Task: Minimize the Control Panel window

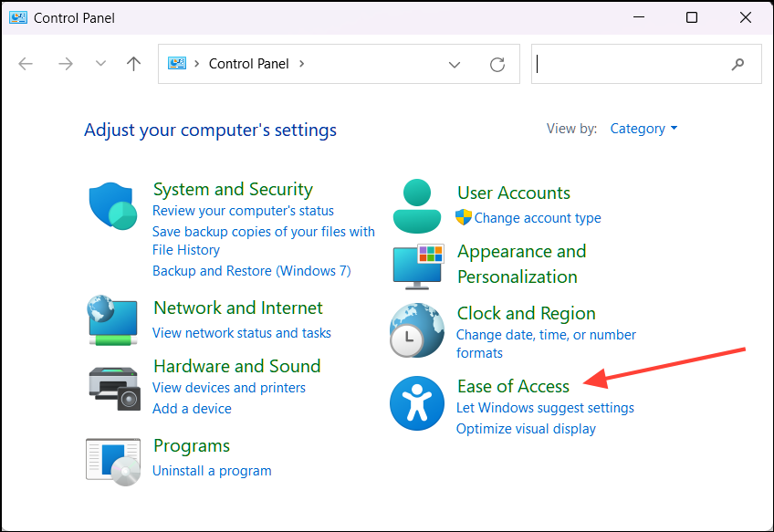Action: tap(639, 17)
